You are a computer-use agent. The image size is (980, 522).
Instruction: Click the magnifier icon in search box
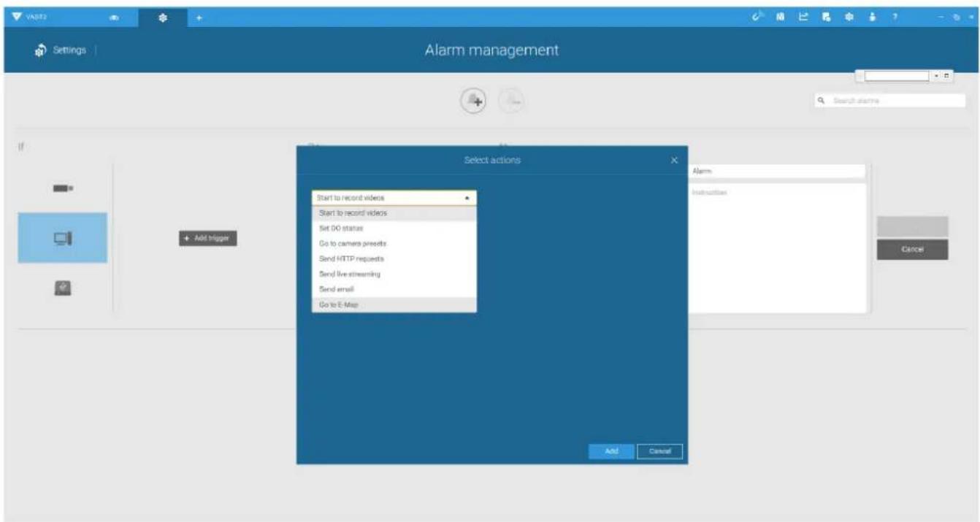[822, 101]
